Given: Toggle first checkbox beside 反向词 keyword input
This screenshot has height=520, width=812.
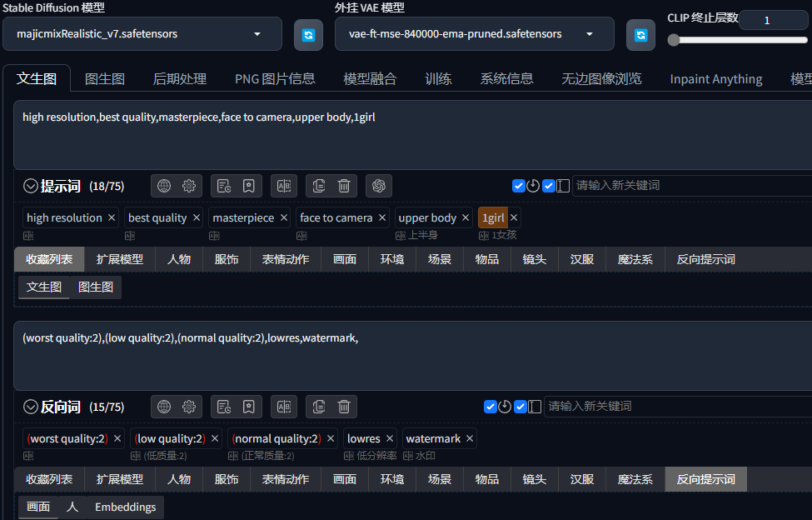Looking at the screenshot, I should pyautogui.click(x=491, y=407).
